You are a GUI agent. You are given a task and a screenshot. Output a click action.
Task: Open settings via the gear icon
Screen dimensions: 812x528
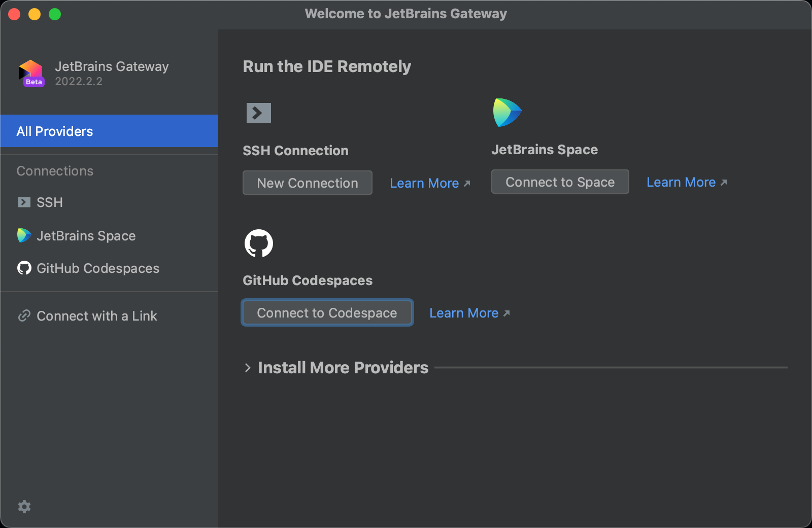(24, 506)
